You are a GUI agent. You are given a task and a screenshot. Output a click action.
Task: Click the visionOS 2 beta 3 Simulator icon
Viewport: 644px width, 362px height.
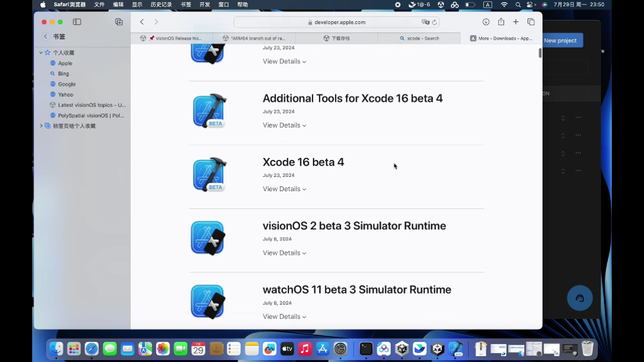point(208,238)
